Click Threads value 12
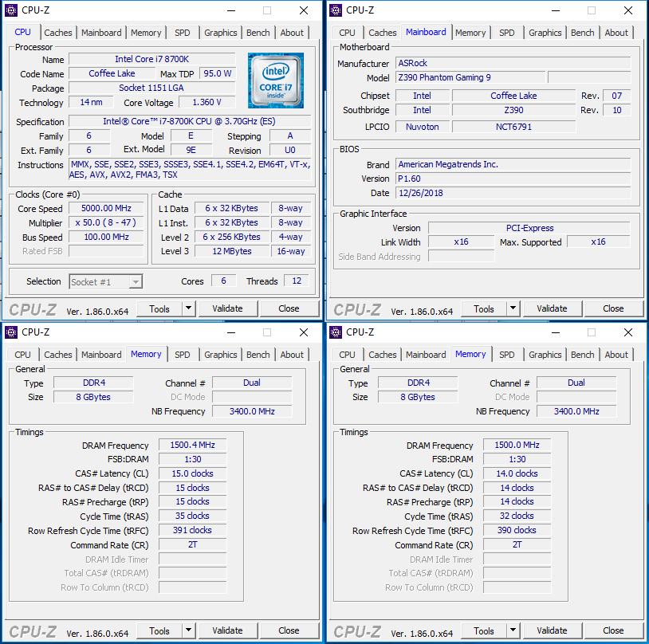The height and width of the screenshot is (644, 649). 297,281
